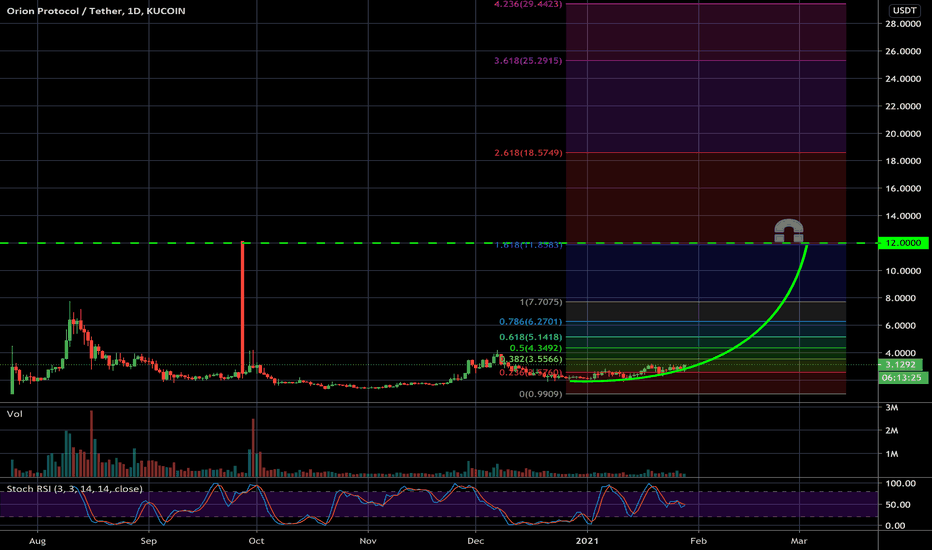Click the 1.618(11.8383) Fibonacci level label
The image size is (932, 550).
(x=528, y=245)
